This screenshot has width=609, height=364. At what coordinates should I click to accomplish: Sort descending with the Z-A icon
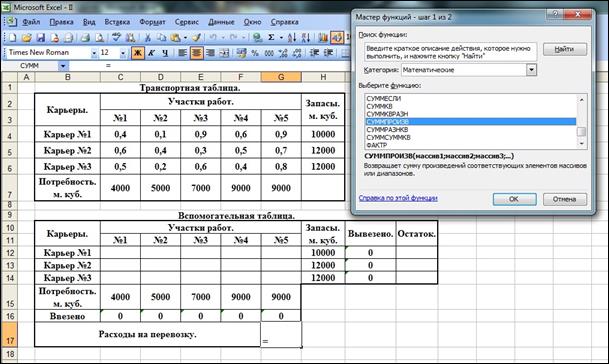coord(306,38)
